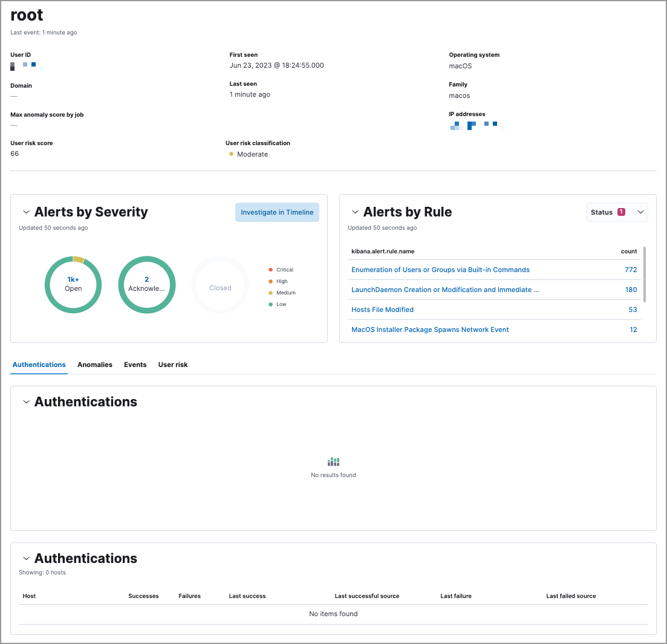Switch to the Events tab

[x=135, y=365]
